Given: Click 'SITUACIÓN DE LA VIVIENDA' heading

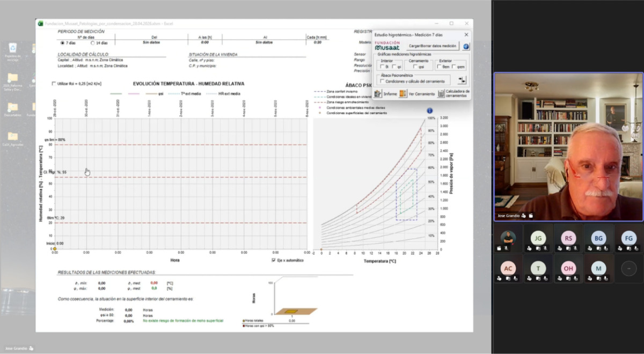Looking at the screenshot, I should click(x=213, y=54).
